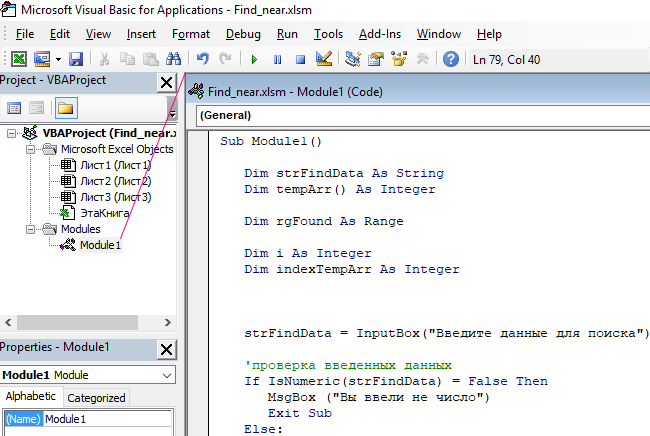Screen dimensions: 650x436
Task: Open the (General) object dropdown
Action: 420,115
